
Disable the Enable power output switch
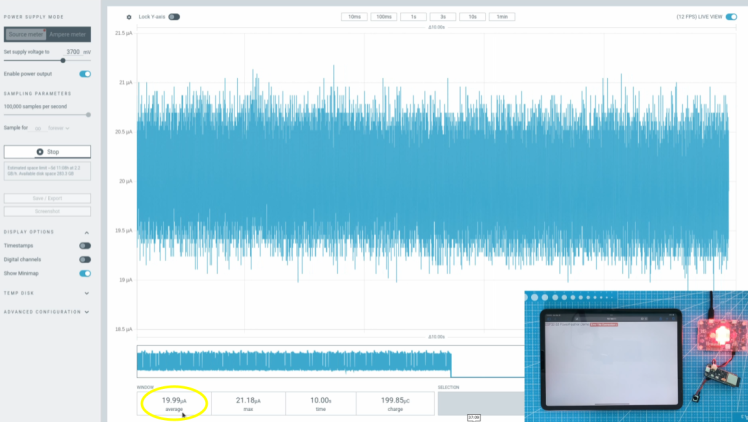tap(85, 74)
